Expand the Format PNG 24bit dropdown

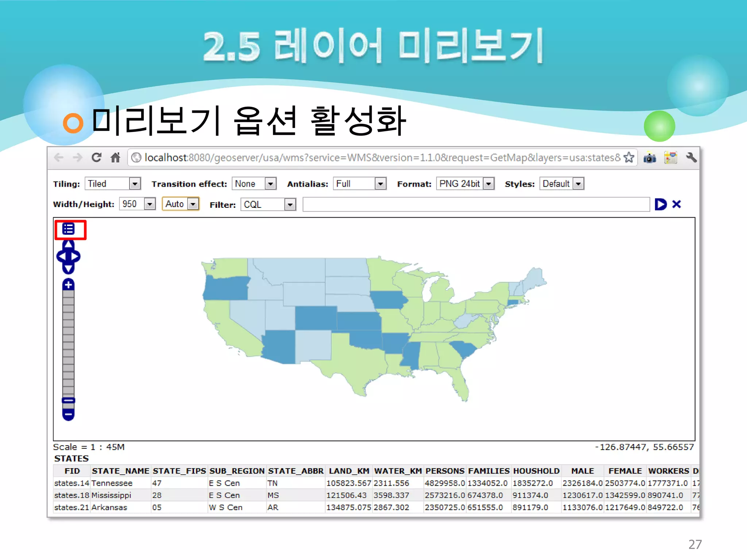[489, 184]
